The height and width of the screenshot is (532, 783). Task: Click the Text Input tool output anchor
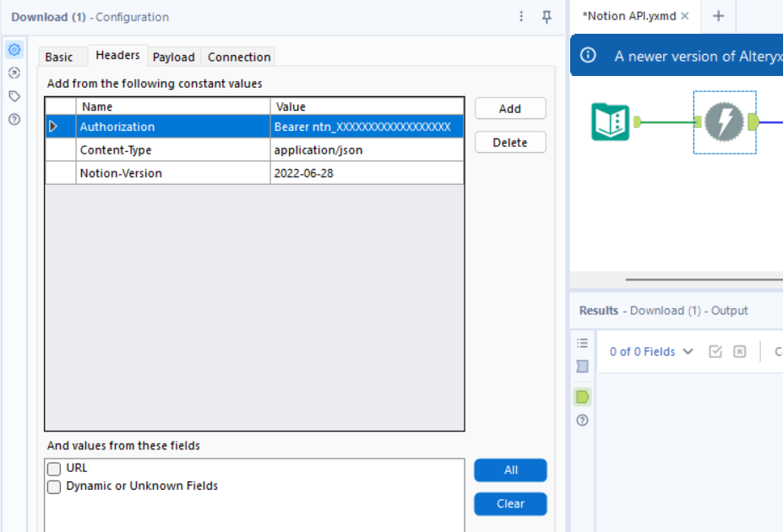(637, 122)
